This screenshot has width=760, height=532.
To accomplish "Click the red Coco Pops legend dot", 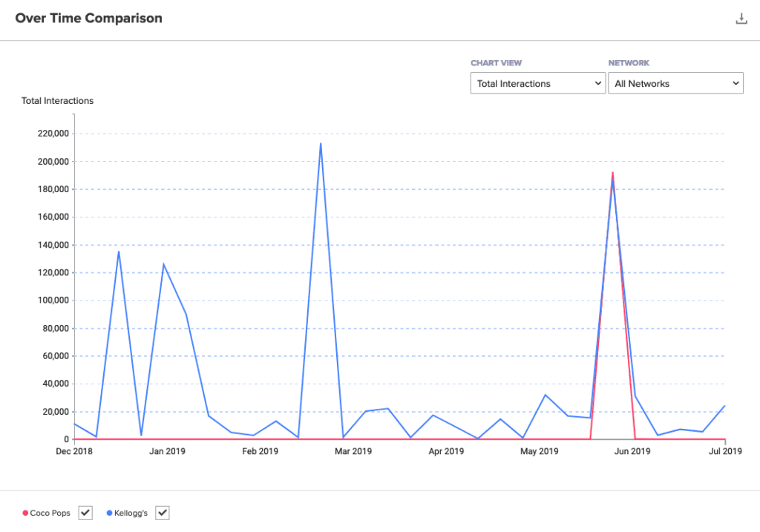I will click(25, 513).
